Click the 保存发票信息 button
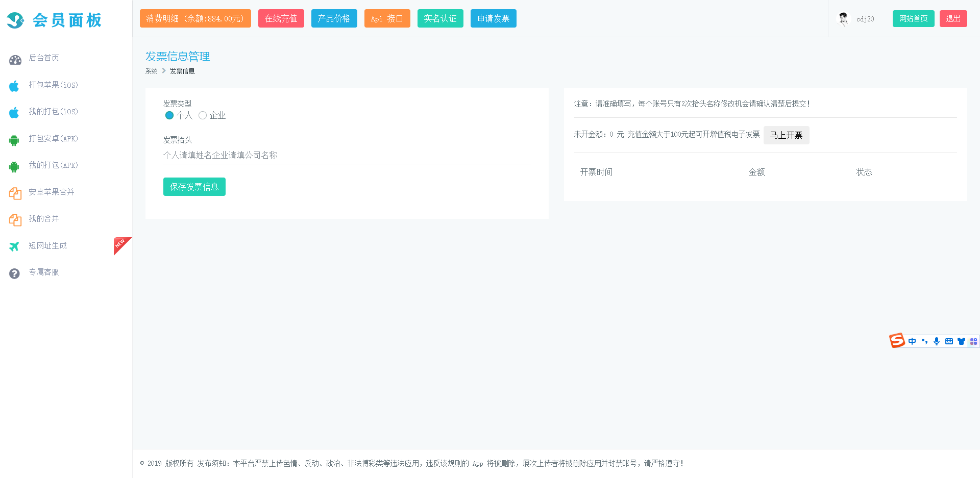 click(x=194, y=187)
